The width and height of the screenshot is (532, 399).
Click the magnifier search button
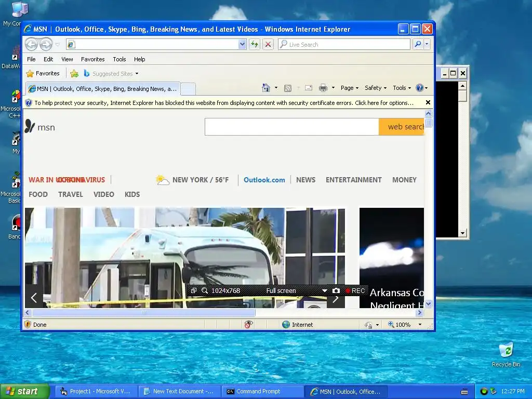[x=418, y=44]
